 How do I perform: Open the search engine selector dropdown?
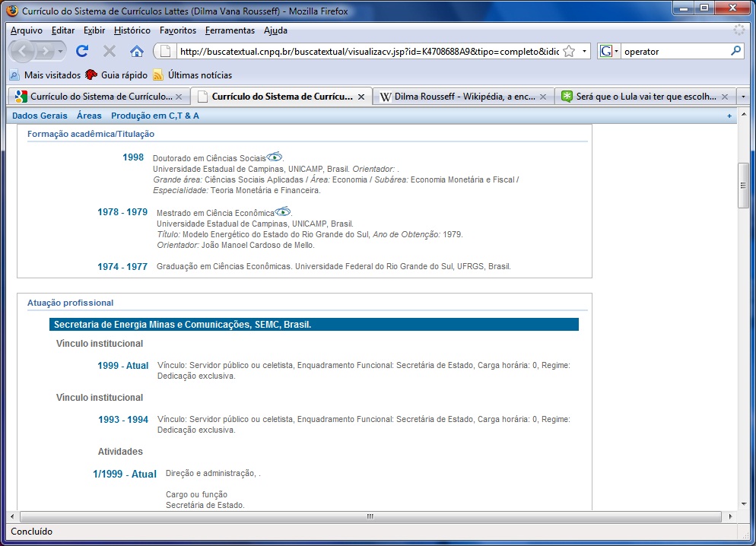609,51
